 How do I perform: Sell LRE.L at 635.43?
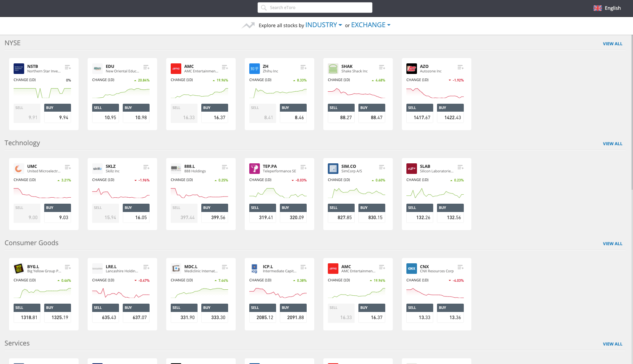pos(105,313)
